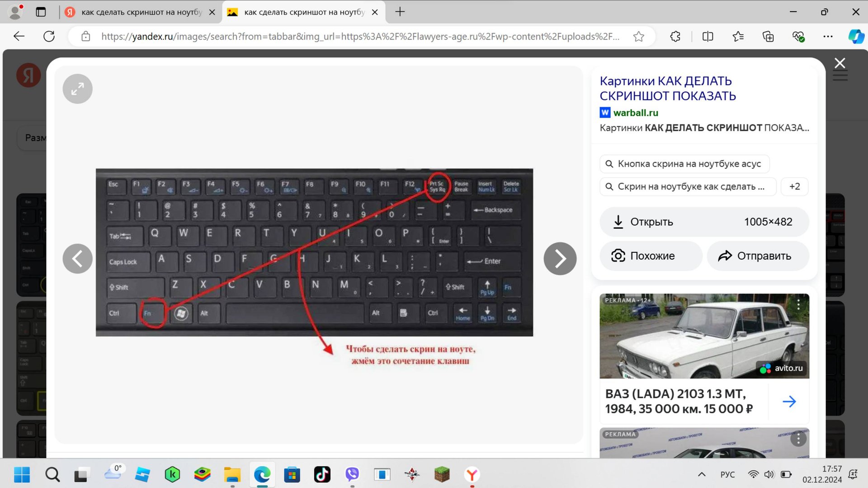The height and width of the screenshot is (488, 868).
Task: Visit the warball.ru link
Action: coord(636,113)
